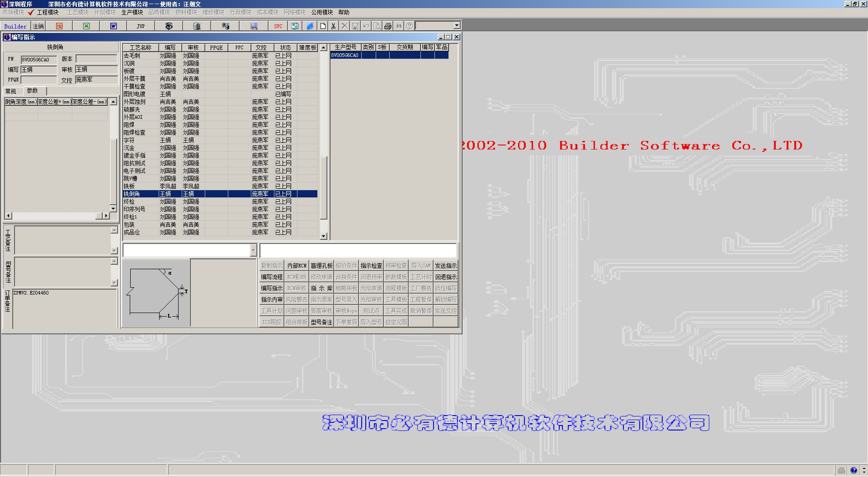
Task: Click the 版本 input field
Action: point(97,59)
